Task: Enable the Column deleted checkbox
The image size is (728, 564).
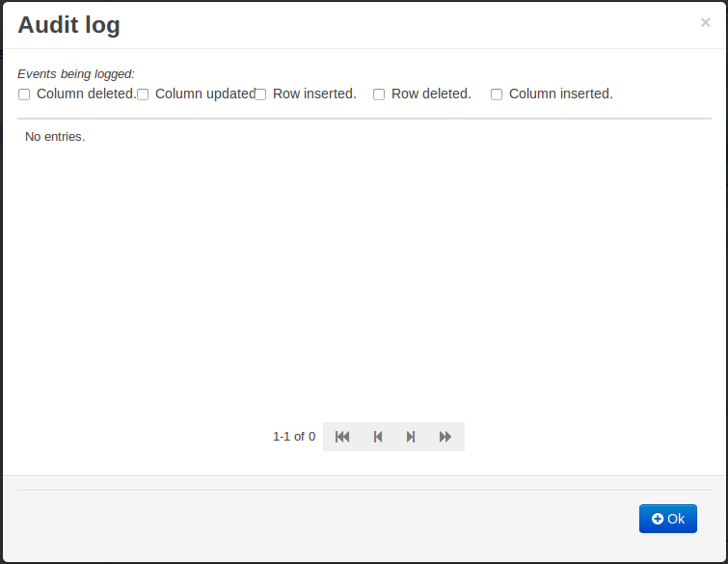Action: click(x=24, y=94)
